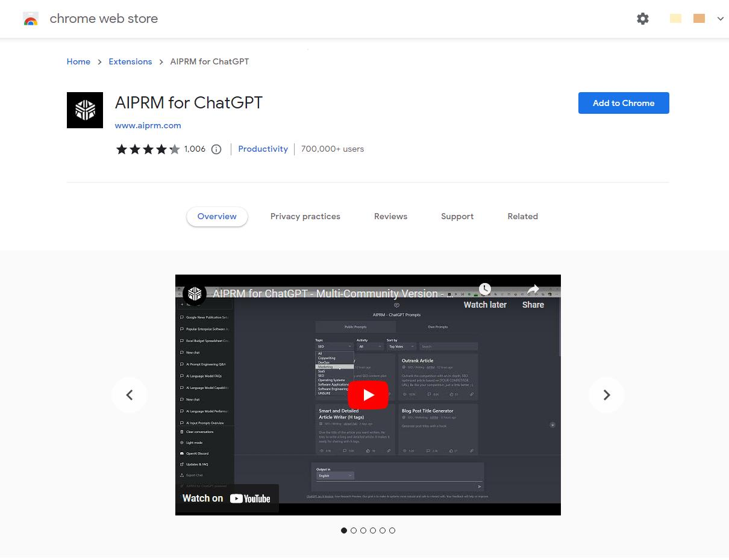
Task: Click the chrome web store title text
Action: (x=104, y=19)
